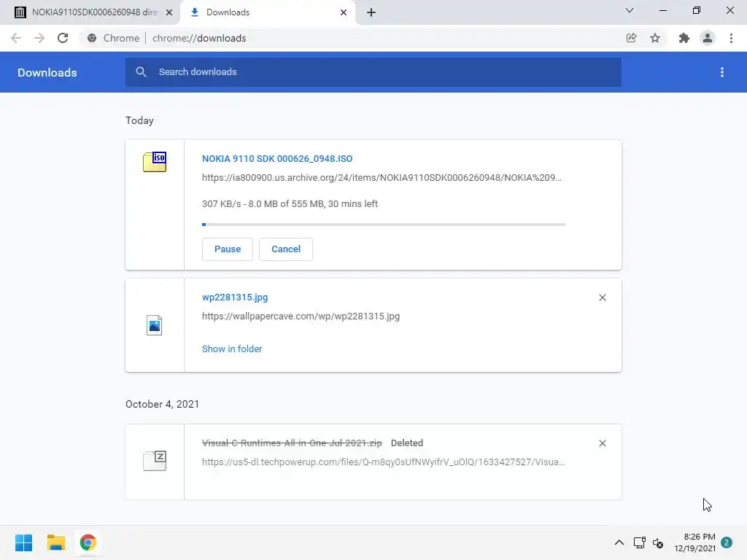The image size is (747, 560).
Task: Open the Downloads page more-actions menu
Action: pos(722,72)
